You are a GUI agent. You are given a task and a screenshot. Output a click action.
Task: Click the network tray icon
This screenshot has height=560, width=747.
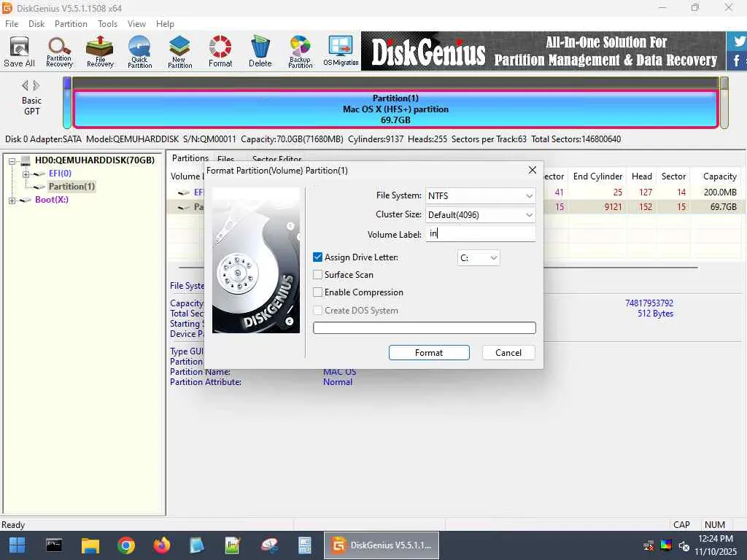click(x=649, y=545)
